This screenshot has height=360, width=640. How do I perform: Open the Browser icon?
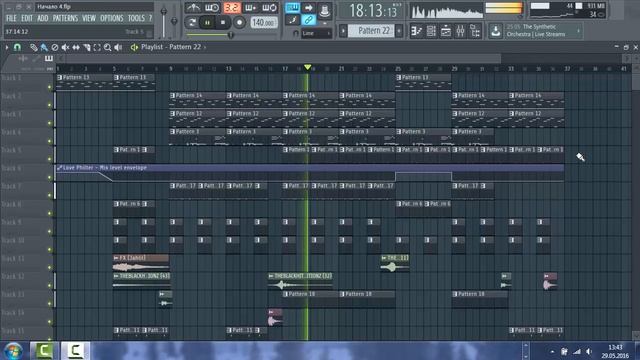pyautogui.click(x=475, y=31)
